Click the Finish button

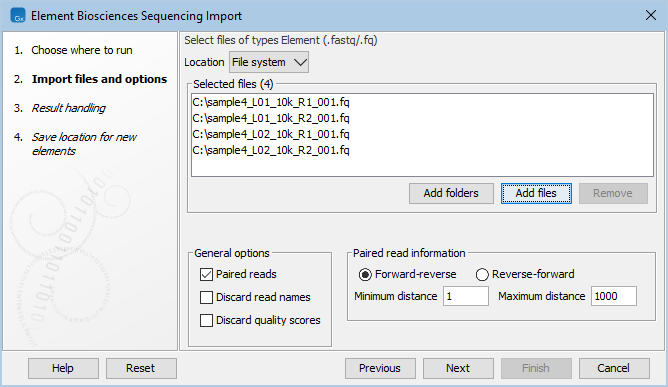tap(536, 368)
